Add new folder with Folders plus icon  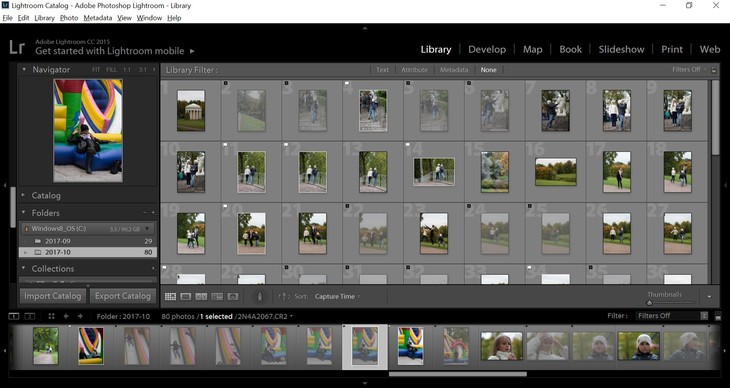tap(153, 213)
